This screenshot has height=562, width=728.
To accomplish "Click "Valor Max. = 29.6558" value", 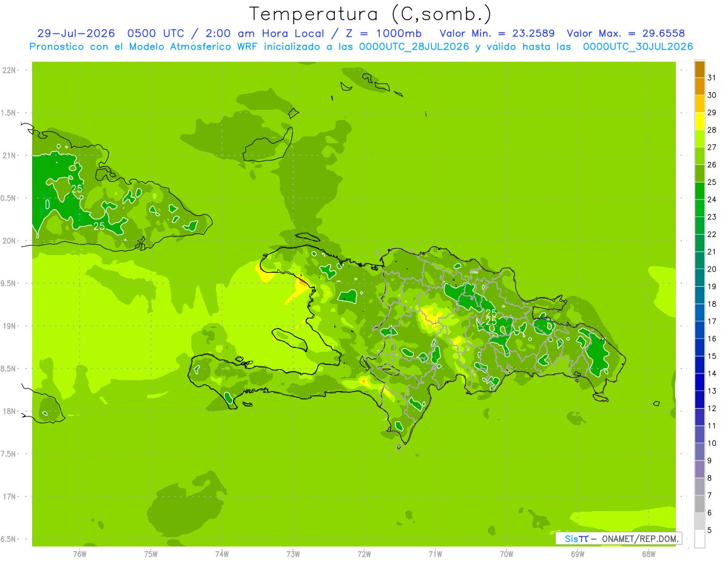I will [x=625, y=33].
